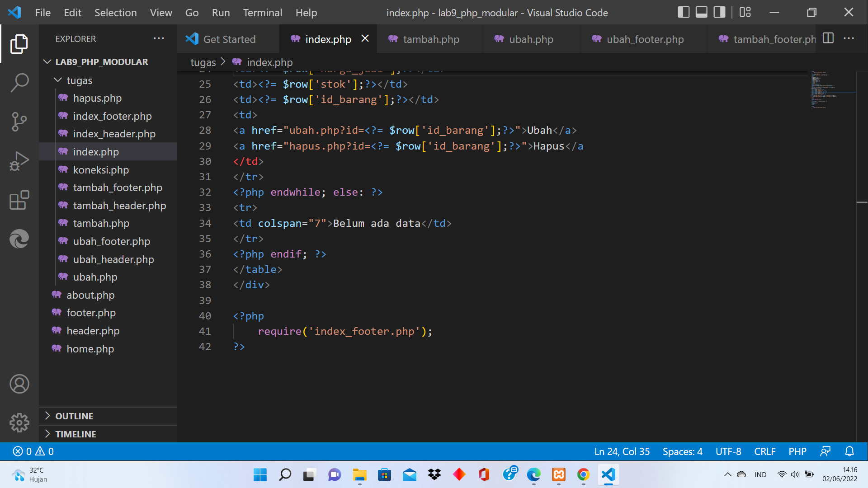Select the Source Control icon
The height and width of the screenshot is (488, 868).
click(x=19, y=121)
